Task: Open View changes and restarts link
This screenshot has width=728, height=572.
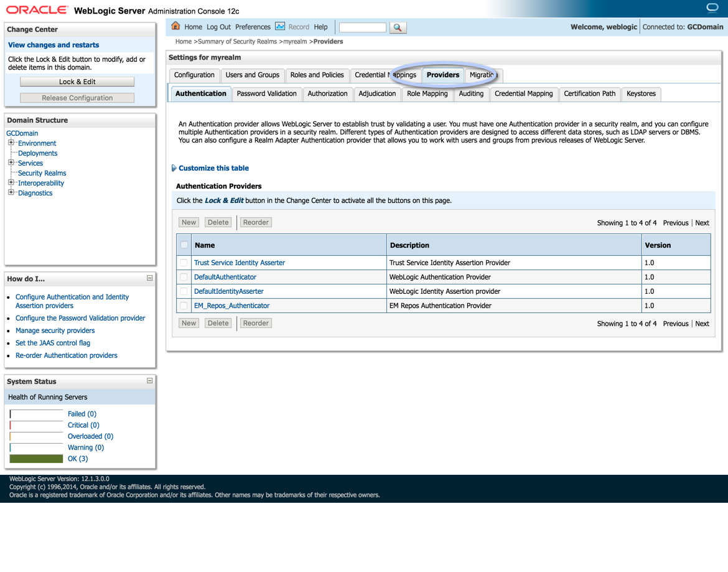Action: pos(54,45)
